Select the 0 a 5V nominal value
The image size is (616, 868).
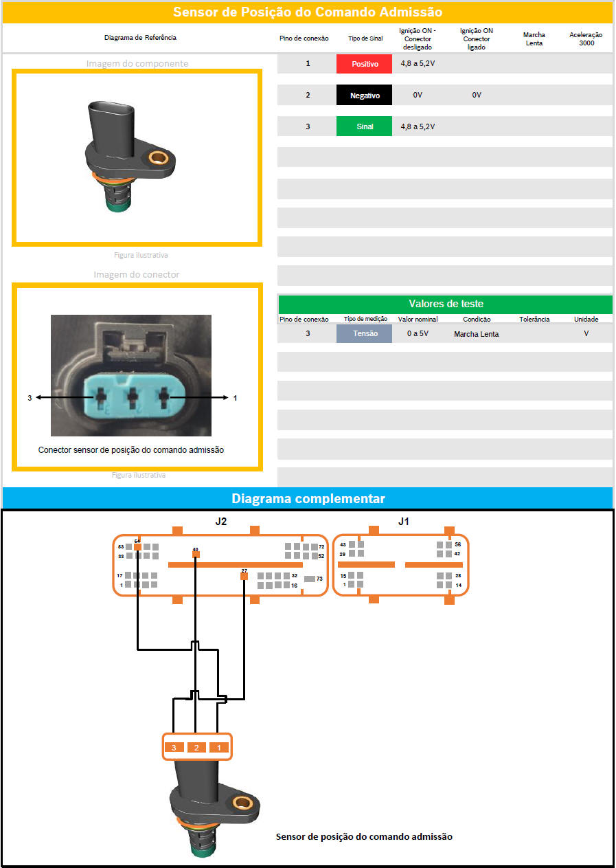click(418, 334)
